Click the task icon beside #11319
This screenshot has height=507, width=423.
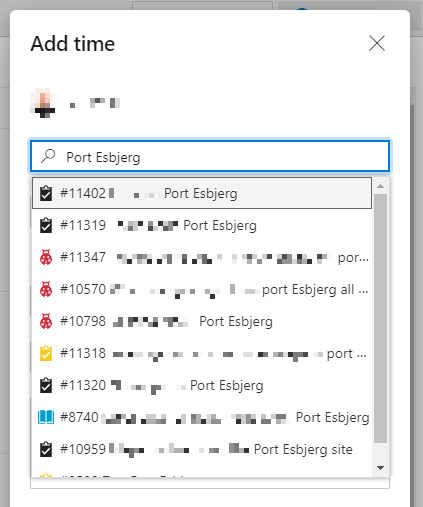(x=46, y=225)
